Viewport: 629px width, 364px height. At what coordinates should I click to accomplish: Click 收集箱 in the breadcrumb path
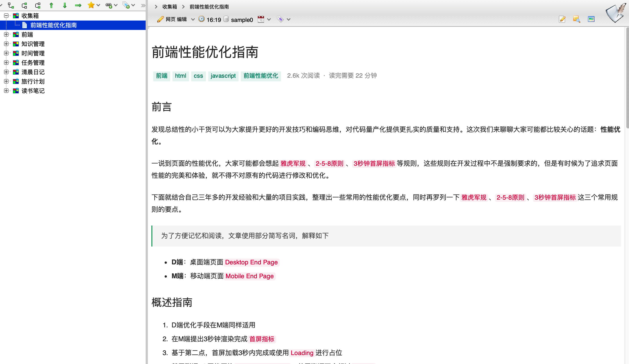pos(170,7)
